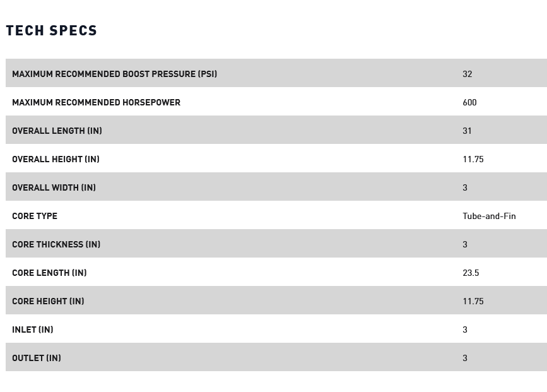Click the core height value 11.75
This screenshot has height=392, width=547.
(473, 301)
